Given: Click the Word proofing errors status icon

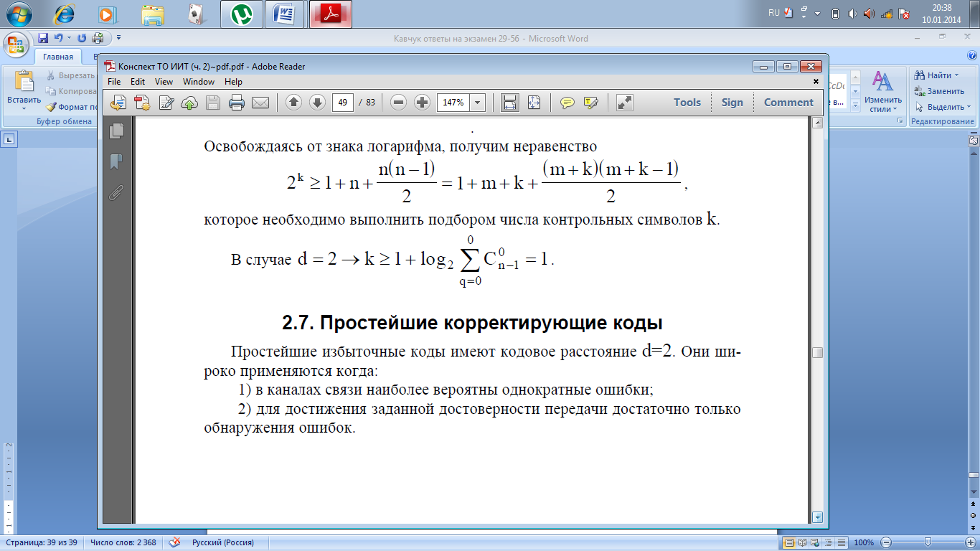Looking at the screenshot, I should point(174,543).
